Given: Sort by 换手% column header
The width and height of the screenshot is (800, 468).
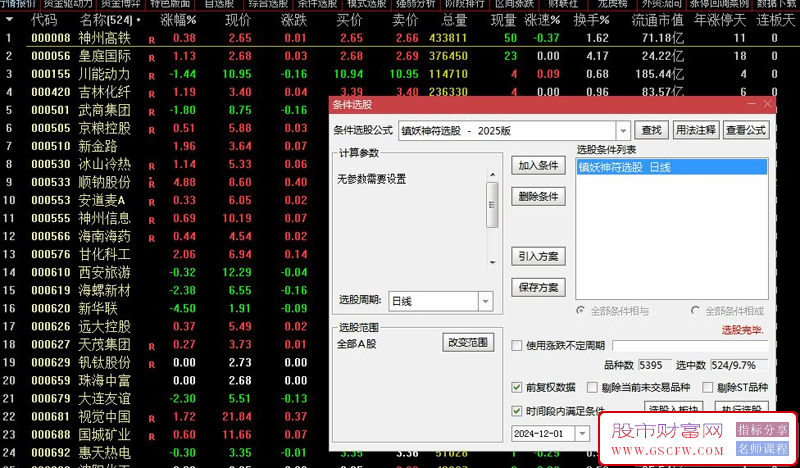Looking at the screenshot, I should pyautogui.click(x=591, y=20).
